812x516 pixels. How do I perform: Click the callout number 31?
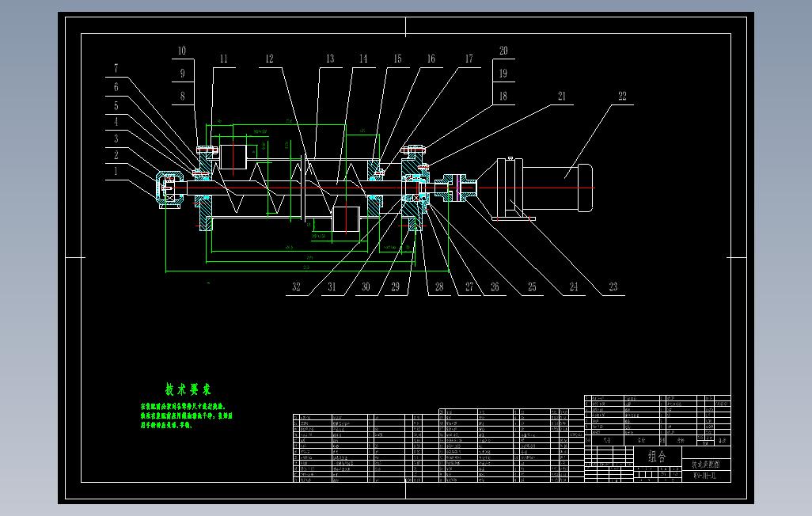coord(332,286)
